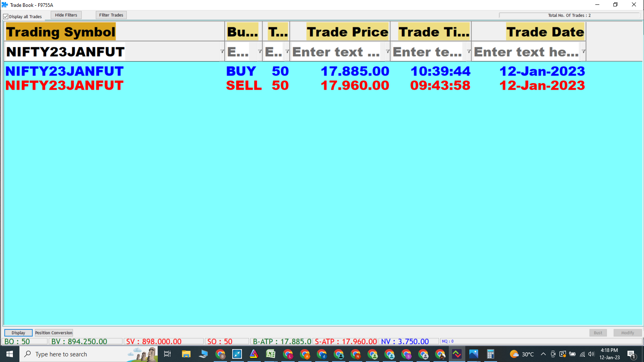Screen dimensions: 644x362
Task: Click the Bu... column header
Action: point(243,32)
